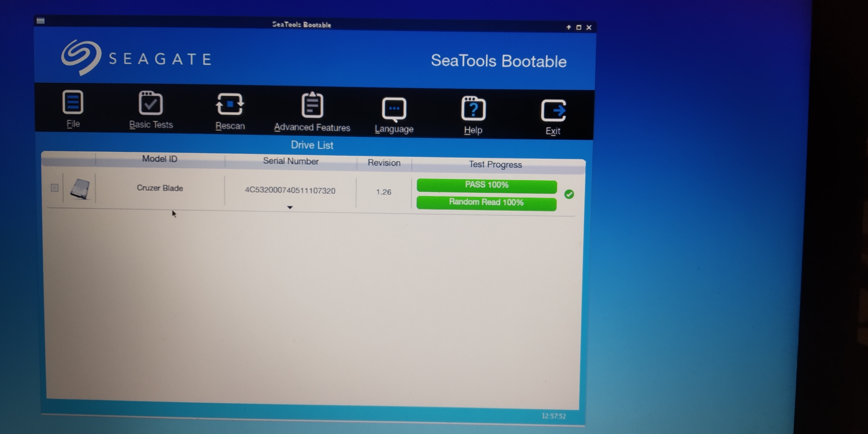The height and width of the screenshot is (434, 868).
Task: Click the SeaTools Bootable title bar text
Action: [x=302, y=25]
